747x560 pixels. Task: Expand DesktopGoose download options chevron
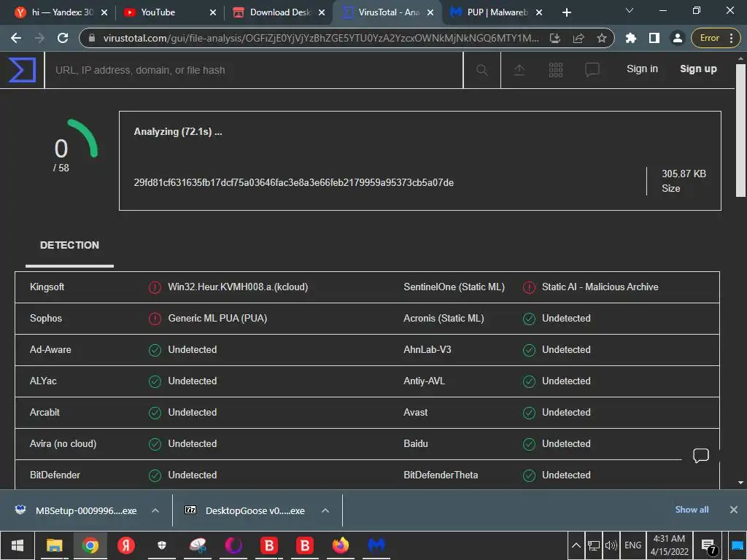pos(325,510)
